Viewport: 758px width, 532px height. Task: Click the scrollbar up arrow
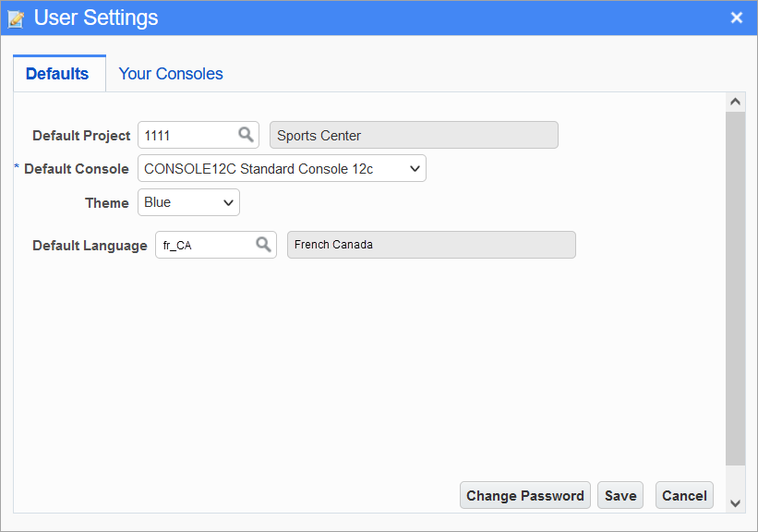point(735,102)
